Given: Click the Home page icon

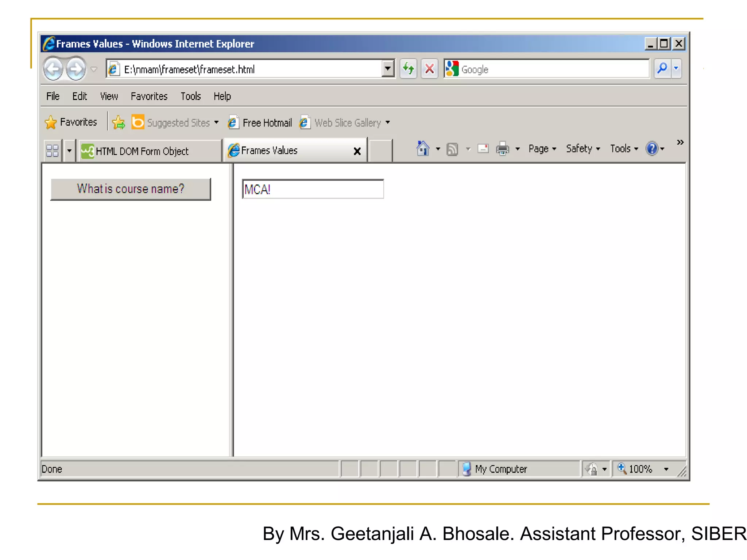Looking at the screenshot, I should (423, 149).
